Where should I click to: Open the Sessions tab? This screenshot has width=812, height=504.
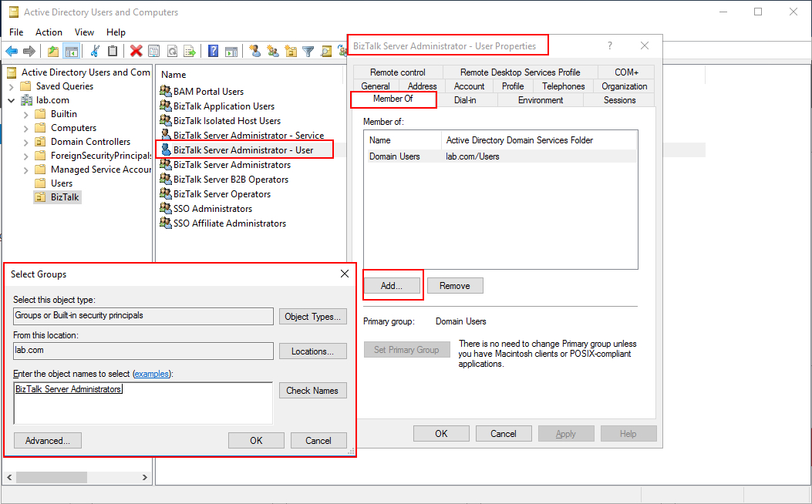619,100
